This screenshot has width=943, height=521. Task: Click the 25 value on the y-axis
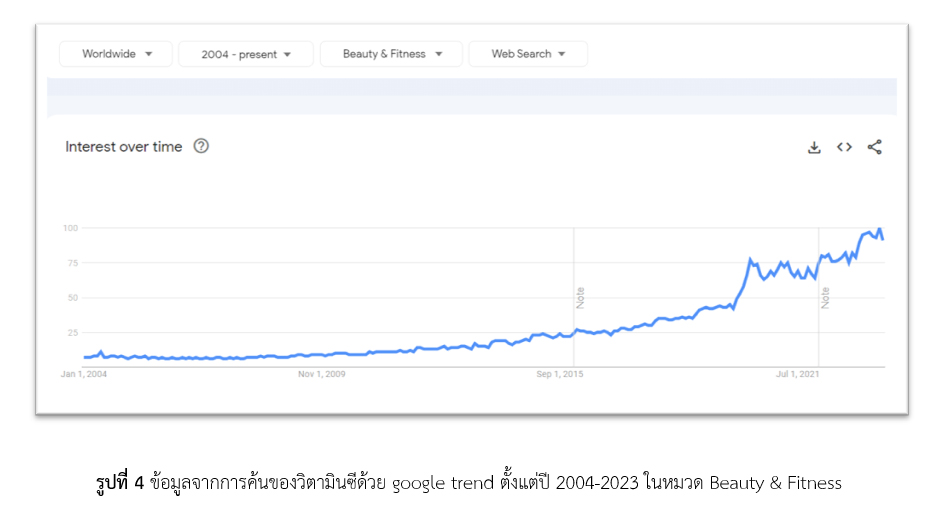72,332
